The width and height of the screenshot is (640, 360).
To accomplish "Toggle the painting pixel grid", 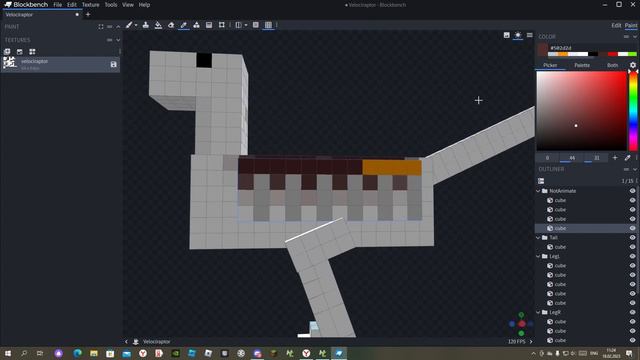I will coord(268,25).
